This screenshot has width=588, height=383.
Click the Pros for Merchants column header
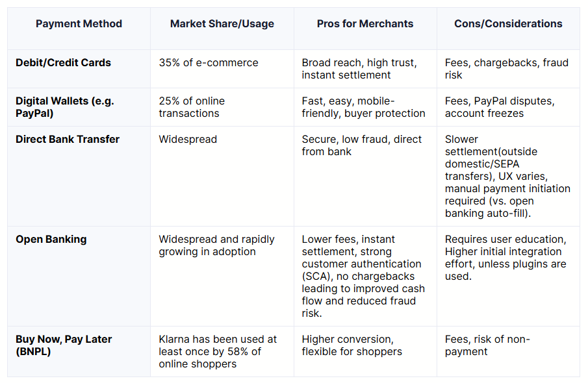coord(365,24)
